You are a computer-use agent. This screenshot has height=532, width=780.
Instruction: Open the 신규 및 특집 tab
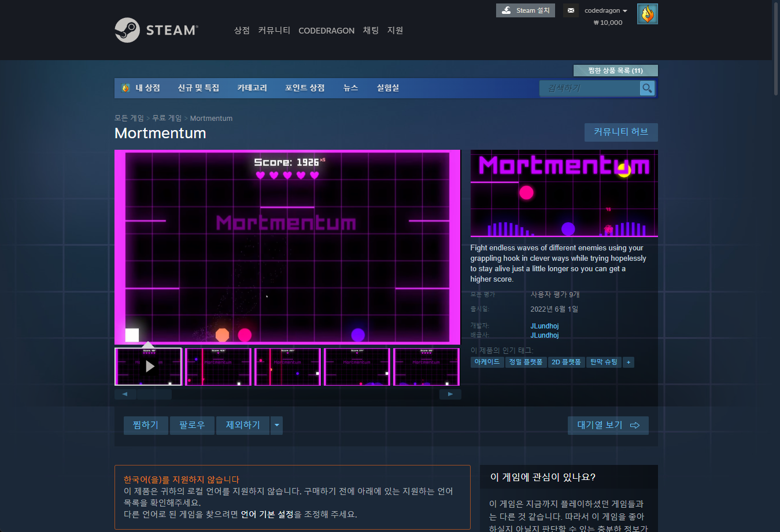(198, 88)
